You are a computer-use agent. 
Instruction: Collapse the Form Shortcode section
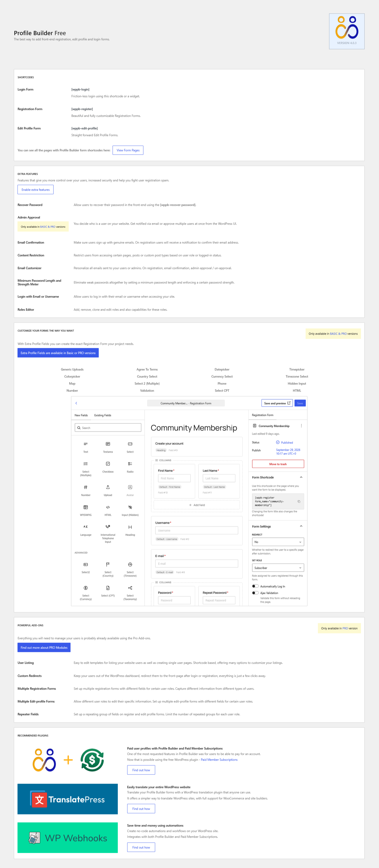[301, 477]
